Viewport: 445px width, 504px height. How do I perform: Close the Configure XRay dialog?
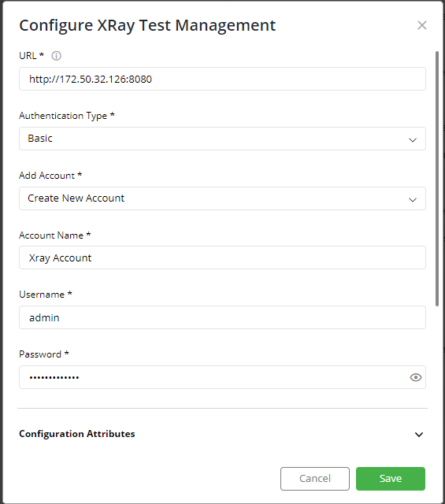coord(422,25)
